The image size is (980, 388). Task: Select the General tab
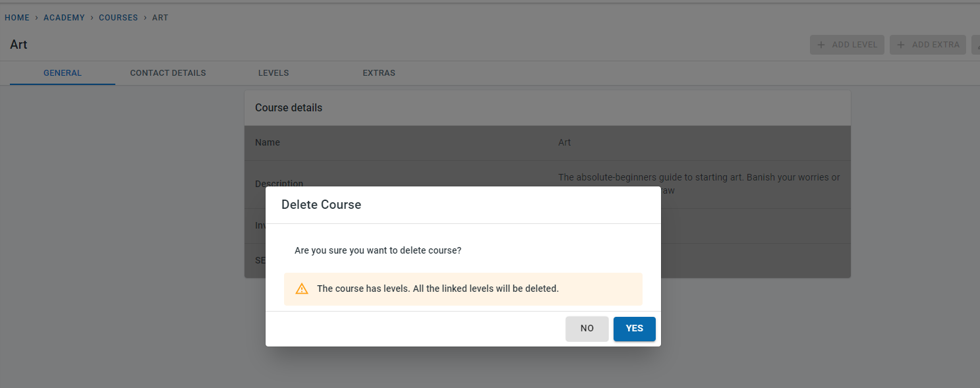[x=63, y=73]
